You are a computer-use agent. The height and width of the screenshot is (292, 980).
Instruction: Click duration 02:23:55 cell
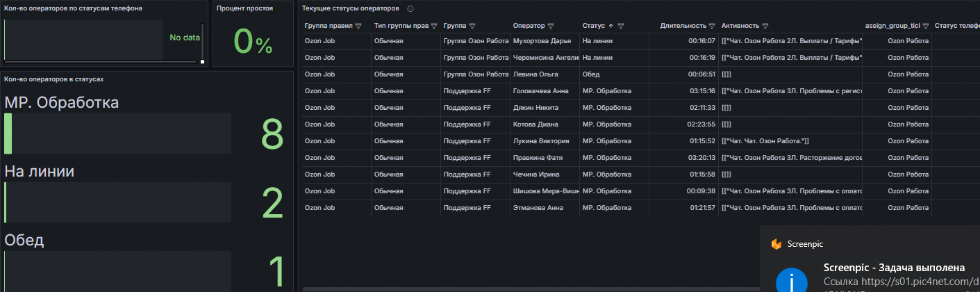[x=683, y=124]
